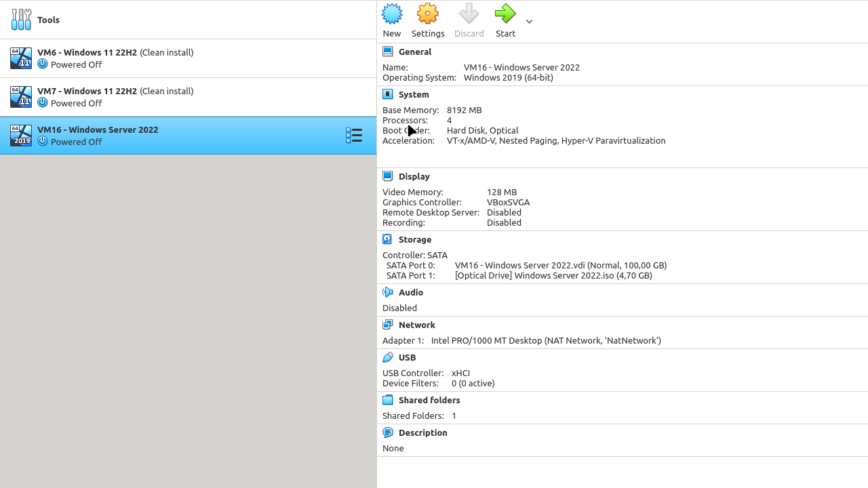The image size is (868, 488).
Task: Click the Network section icon
Action: coord(388,325)
